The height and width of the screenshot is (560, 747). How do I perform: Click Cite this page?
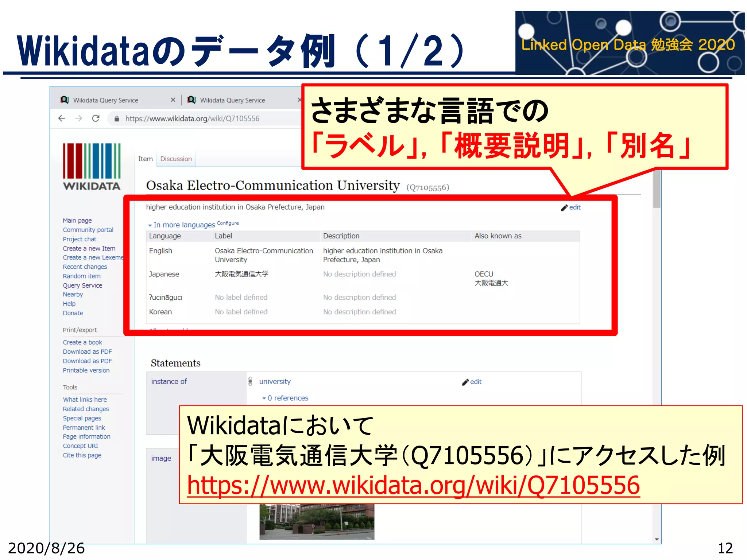[x=82, y=455]
